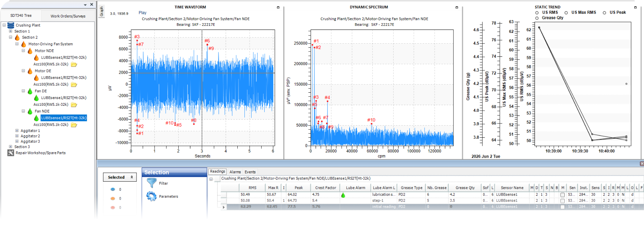Click green Lube Alarm drop in first reading
Image resolution: width=644 pixels, height=228 pixels.
click(x=343, y=195)
